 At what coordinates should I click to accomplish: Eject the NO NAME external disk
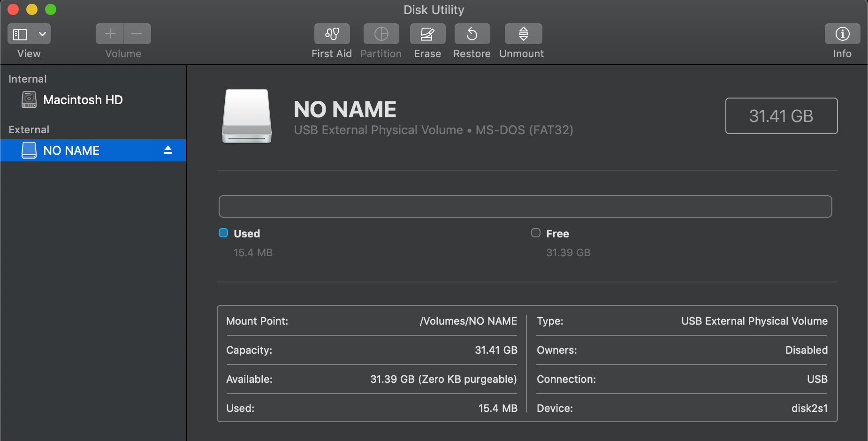tap(167, 150)
